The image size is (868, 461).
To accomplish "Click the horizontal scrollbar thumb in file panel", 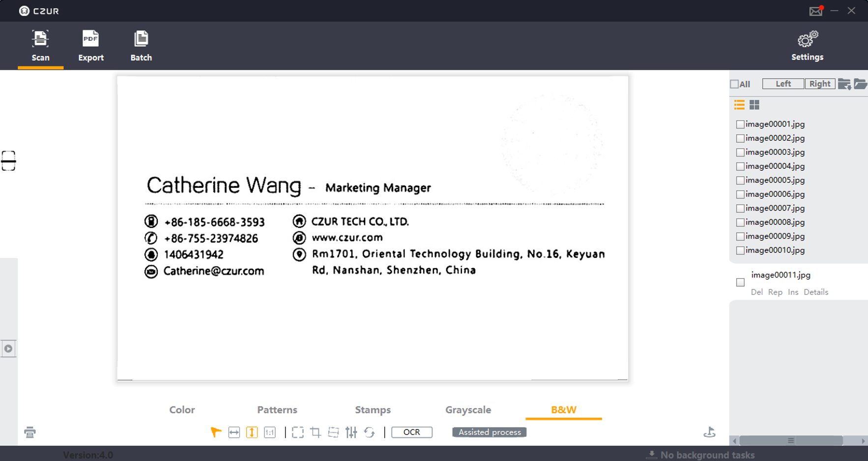I will [x=791, y=441].
